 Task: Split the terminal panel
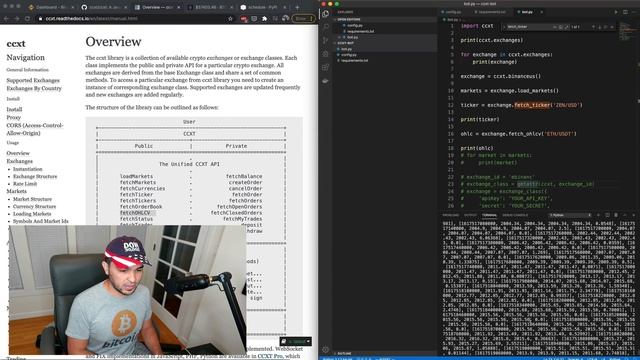[607, 215]
